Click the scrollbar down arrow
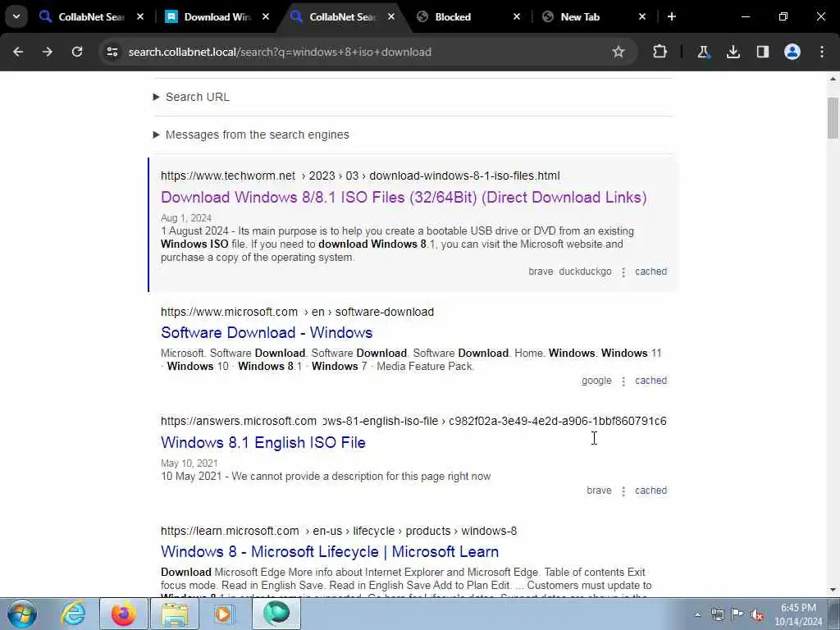The image size is (840, 630). 833,590
